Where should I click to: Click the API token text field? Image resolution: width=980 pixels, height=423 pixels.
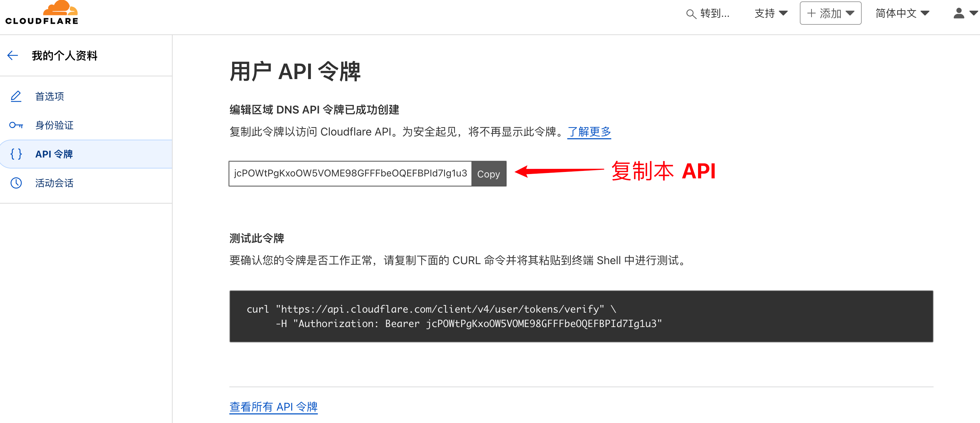click(x=350, y=174)
